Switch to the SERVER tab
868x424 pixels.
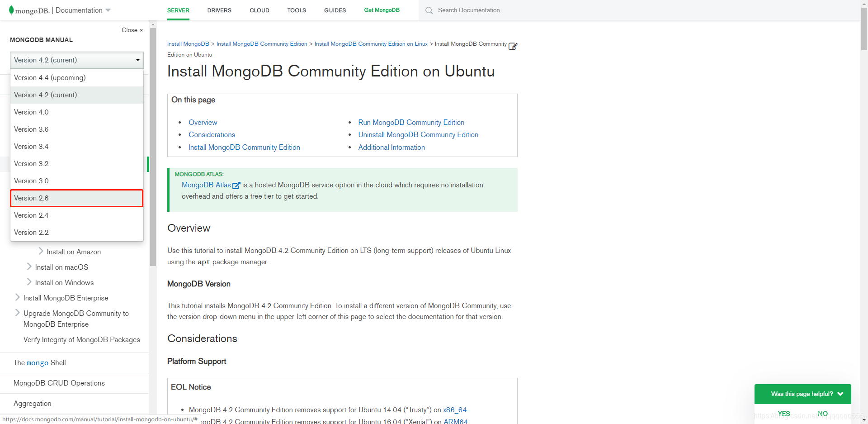(178, 10)
